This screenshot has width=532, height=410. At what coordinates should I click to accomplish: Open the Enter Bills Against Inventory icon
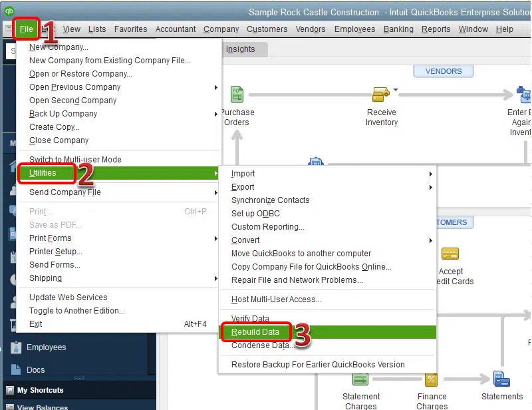click(524, 95)
